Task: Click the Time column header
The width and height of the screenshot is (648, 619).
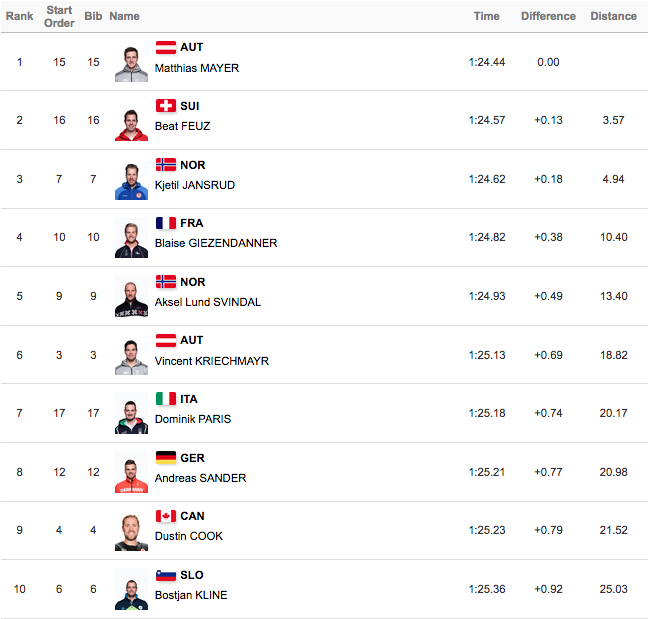Action: 486,16
